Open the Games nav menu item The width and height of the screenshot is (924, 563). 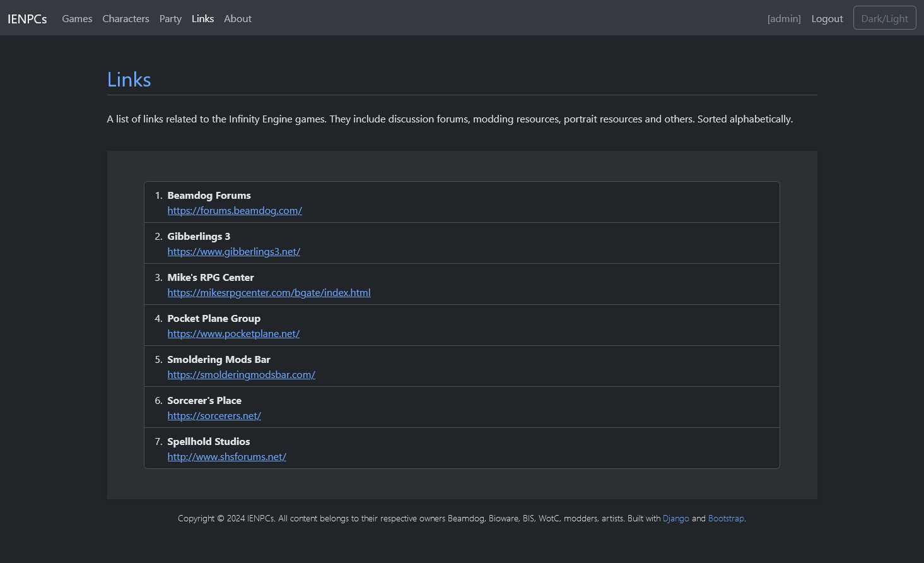click(77, 19)
